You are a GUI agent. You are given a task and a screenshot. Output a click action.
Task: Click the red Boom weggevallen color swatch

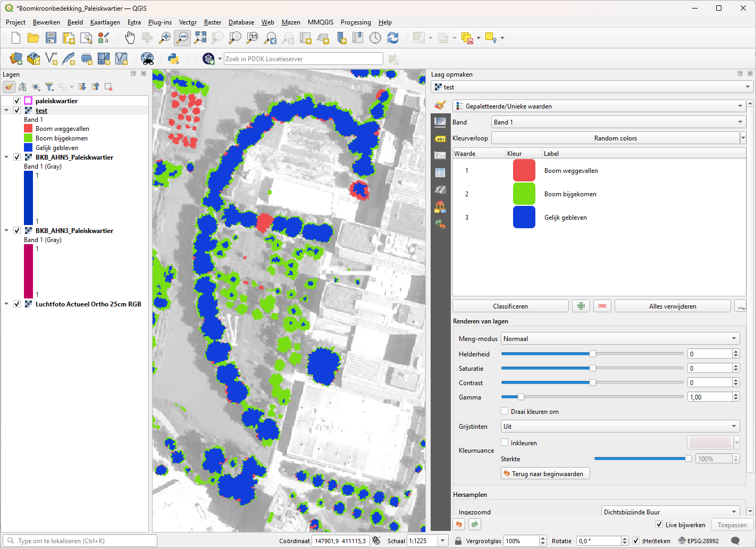pos(524,171)
